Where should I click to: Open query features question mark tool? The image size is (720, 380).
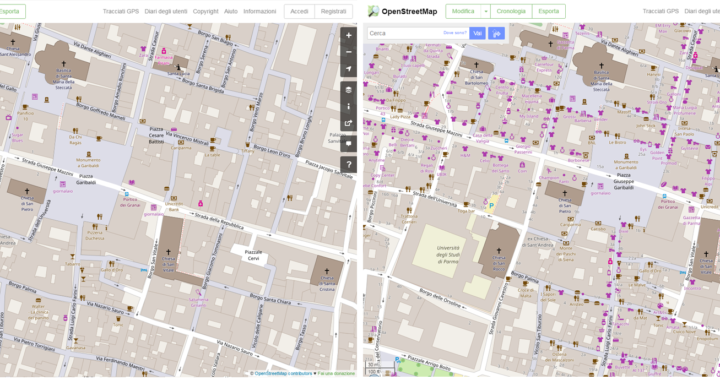pos(349,164)
